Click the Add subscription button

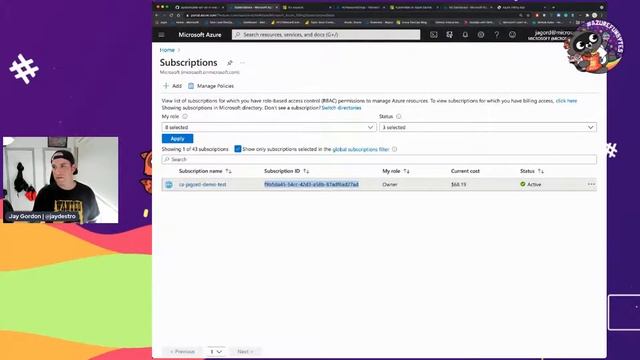172,86
